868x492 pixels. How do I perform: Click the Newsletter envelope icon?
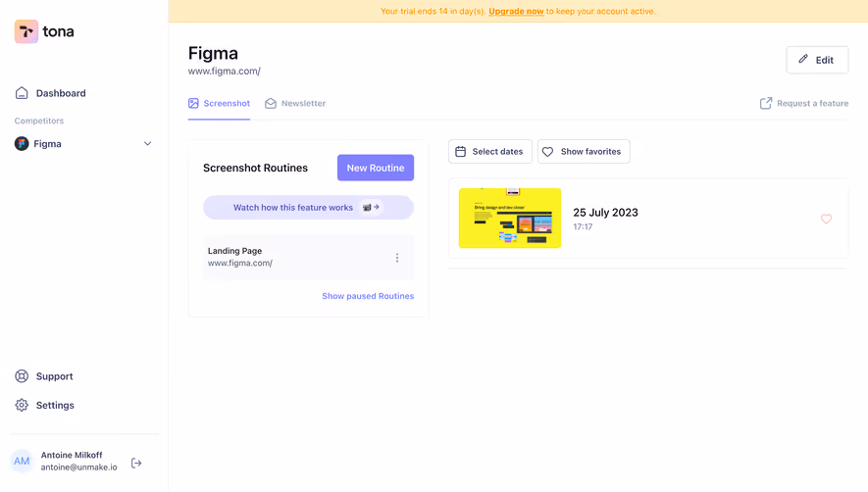point(270,104)
